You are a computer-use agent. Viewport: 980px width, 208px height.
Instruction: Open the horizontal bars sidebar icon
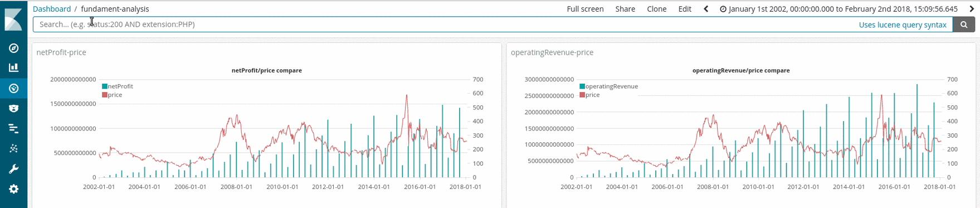13,129
